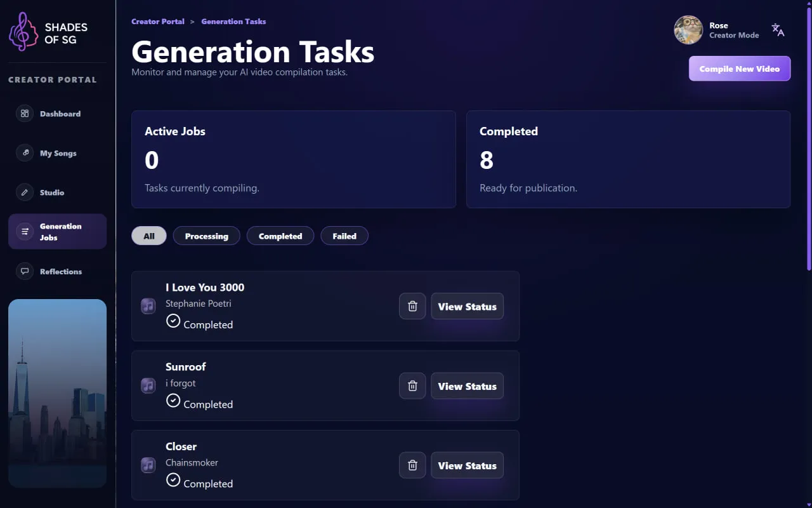The height and width of the screenshot is (508, 812).
Task: Click the Compile New Video button
Action: point(740,69)
